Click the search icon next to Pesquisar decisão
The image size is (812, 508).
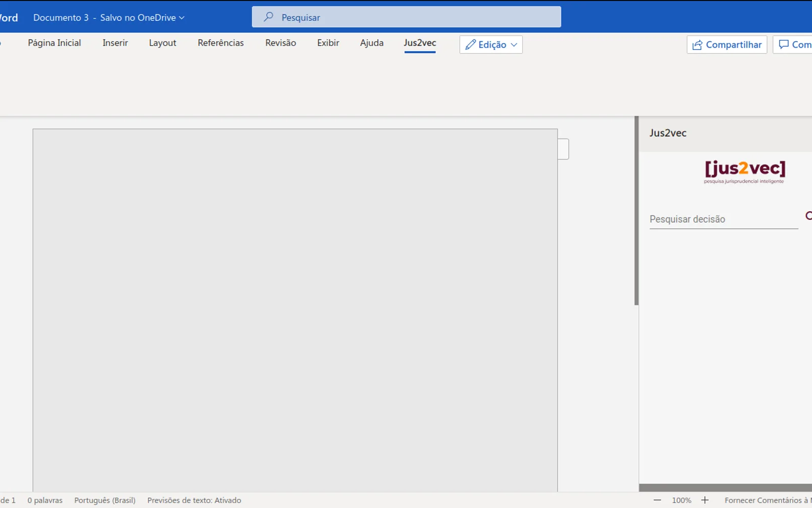(808, 216)
